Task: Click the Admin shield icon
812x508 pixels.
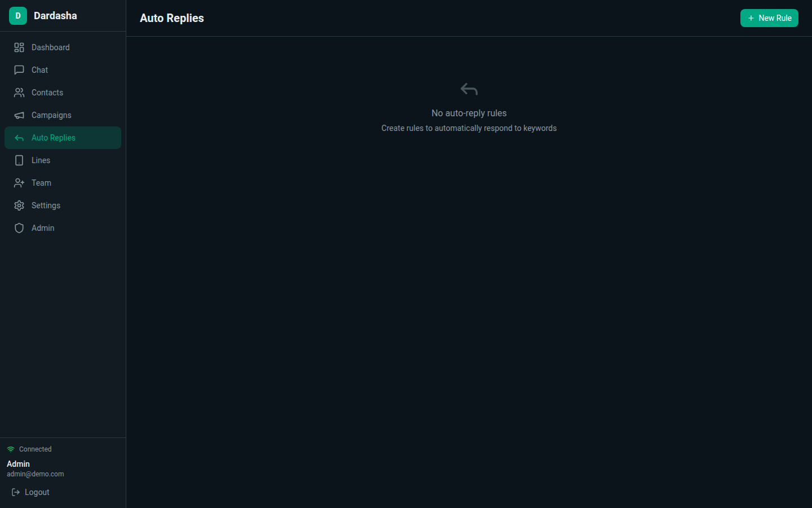Action: [x=19, y=228]
